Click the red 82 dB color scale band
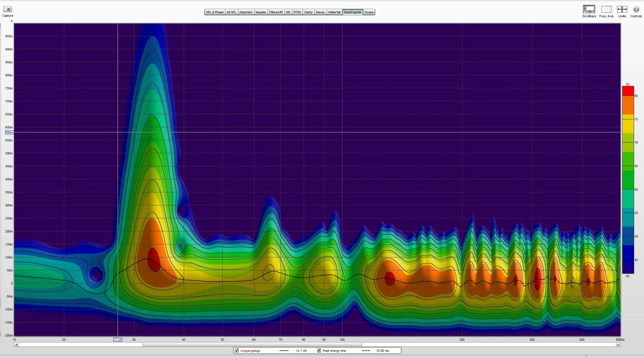The image size is (644, 358). tap(628, 91)
